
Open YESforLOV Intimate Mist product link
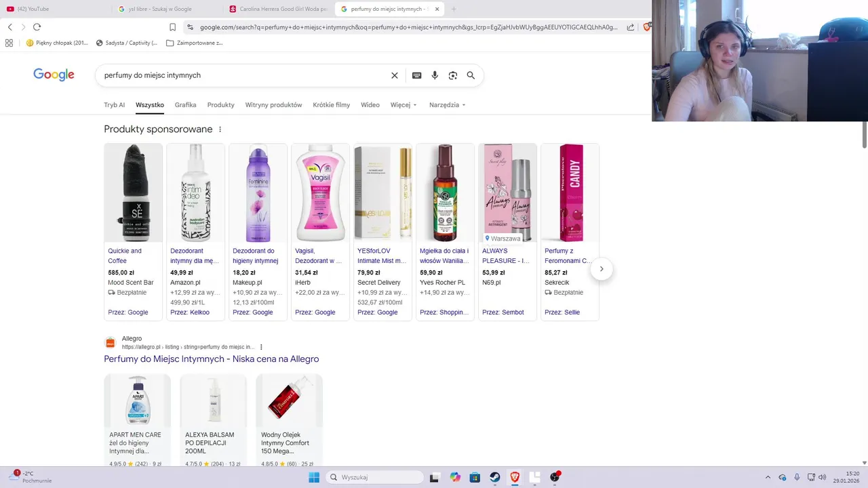[382, 256]
